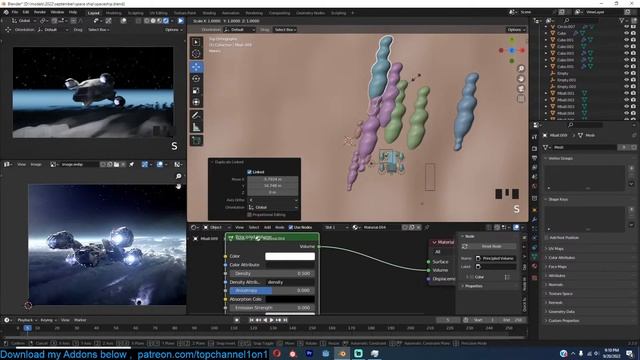640x360 pixels.
Task: Click the white Color swatch on Principled Volume node
Action: tap(290, 256)
